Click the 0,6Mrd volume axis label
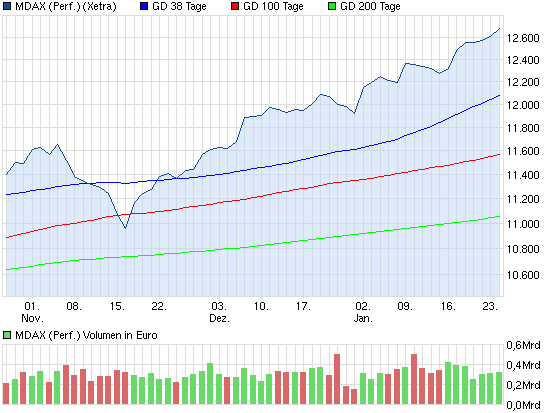 pos(523,345)
